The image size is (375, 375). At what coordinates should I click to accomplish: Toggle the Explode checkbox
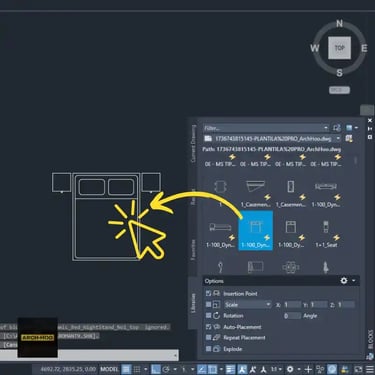point(208,349)
